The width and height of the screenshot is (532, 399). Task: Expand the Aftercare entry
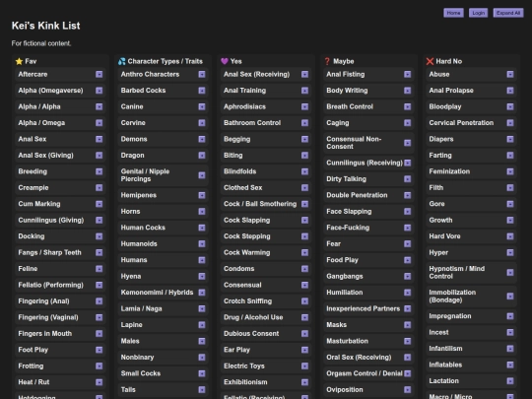[x=100, y=74]
